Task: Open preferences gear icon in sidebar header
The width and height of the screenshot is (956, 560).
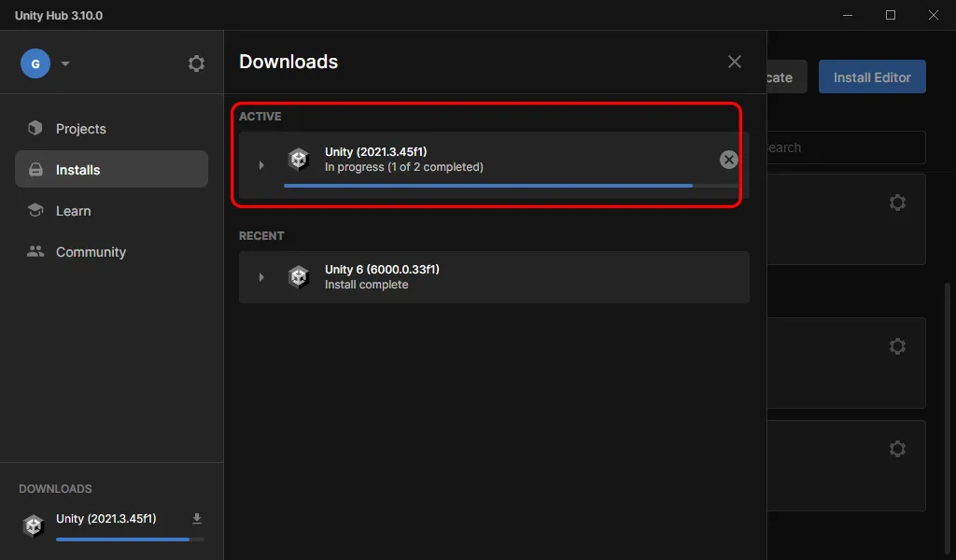Action: 196,63
